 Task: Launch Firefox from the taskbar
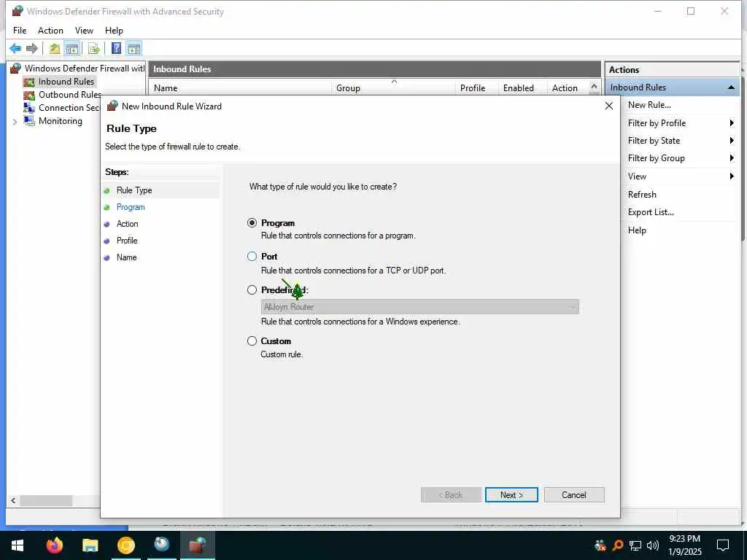tap(54, 545)
